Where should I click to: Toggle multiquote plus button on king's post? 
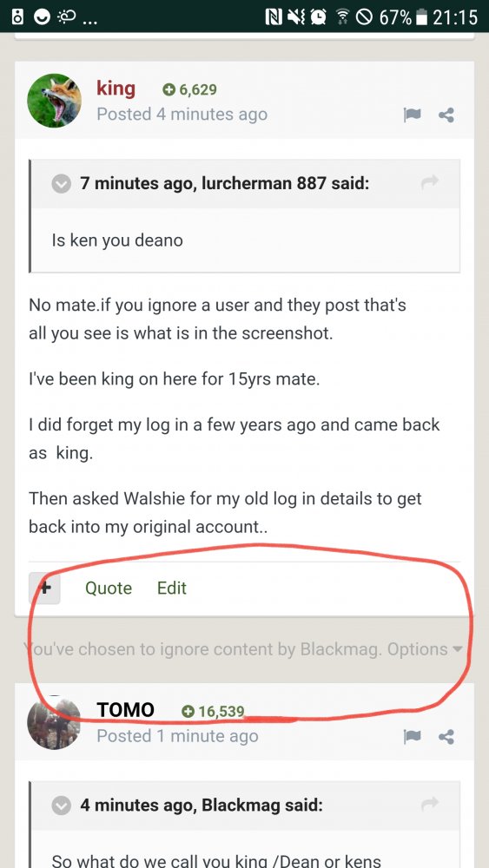[44, 588]
